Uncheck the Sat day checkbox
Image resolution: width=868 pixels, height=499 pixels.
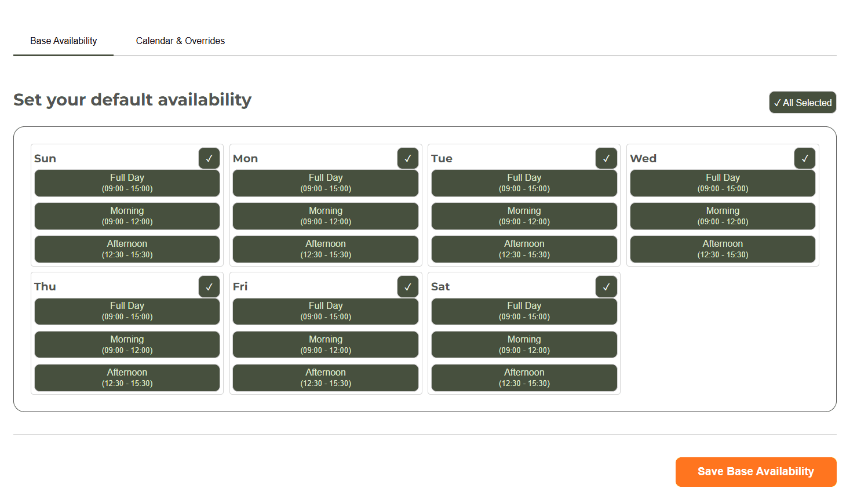(x=606, y=286)
